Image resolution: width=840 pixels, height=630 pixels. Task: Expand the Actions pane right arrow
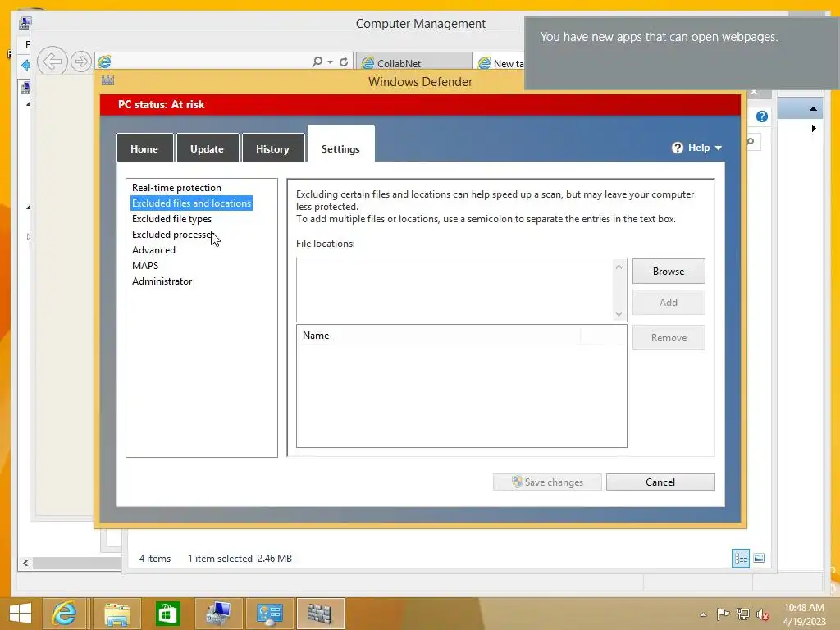point(814,129)
